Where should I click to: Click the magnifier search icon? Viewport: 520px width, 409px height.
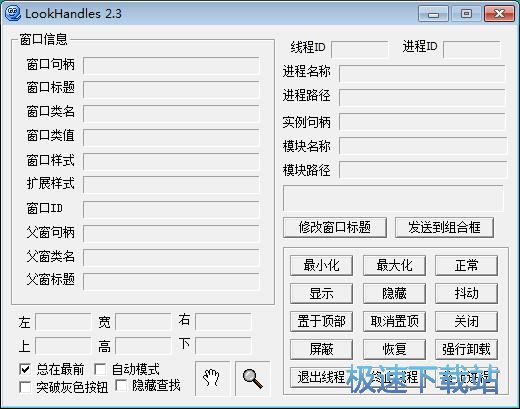(253, 379)
